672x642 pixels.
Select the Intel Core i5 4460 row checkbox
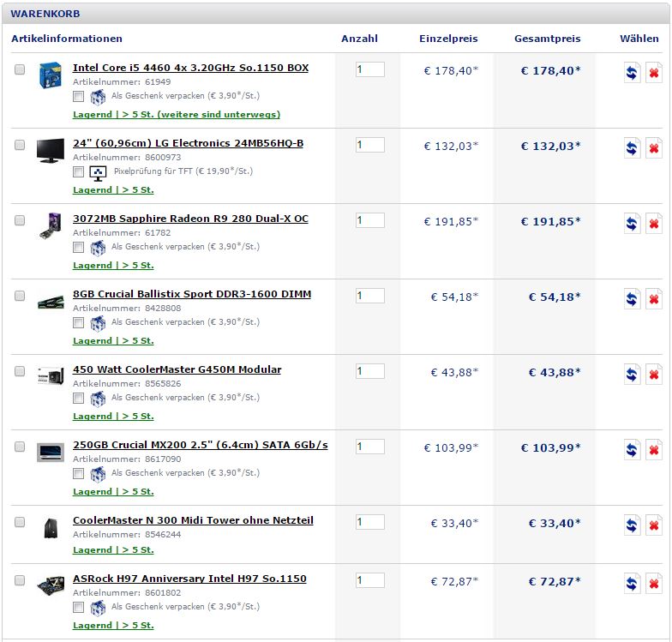tap(20, 69)
